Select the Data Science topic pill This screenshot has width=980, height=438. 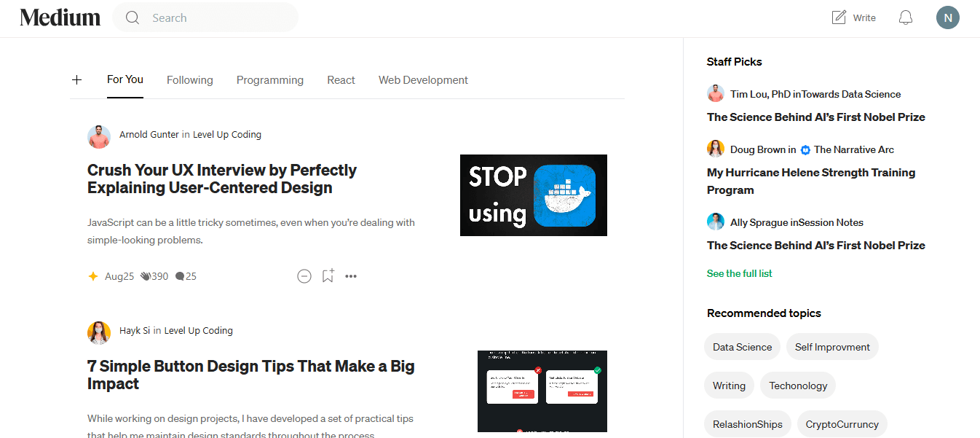(x=742, y=346)
